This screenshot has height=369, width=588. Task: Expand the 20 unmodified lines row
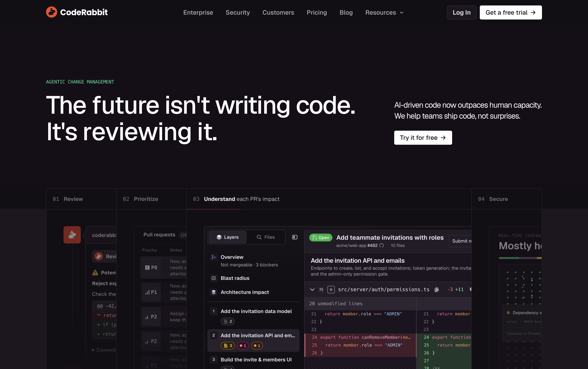tap(360, 304)
